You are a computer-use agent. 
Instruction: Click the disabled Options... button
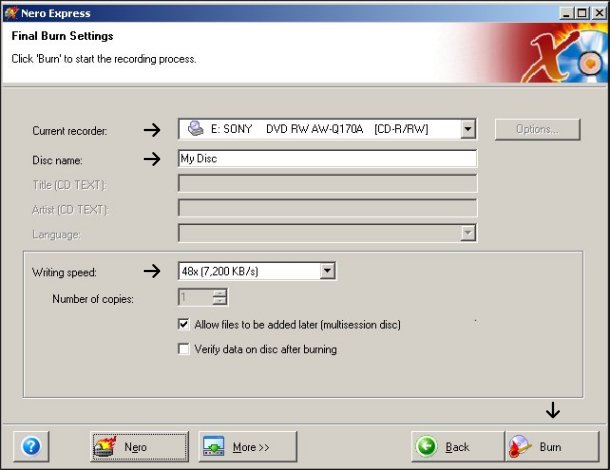point(538,129)
